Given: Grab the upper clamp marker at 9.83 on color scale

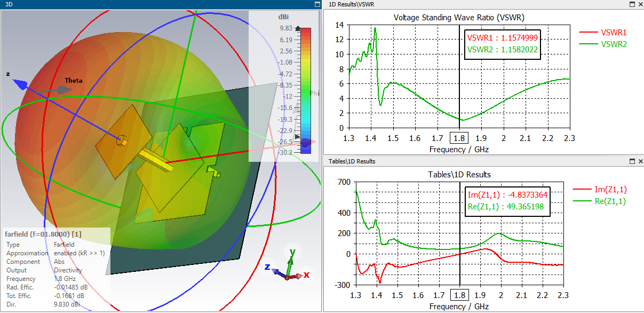Looking at the screenshot, I should click(x=298, y=29).
